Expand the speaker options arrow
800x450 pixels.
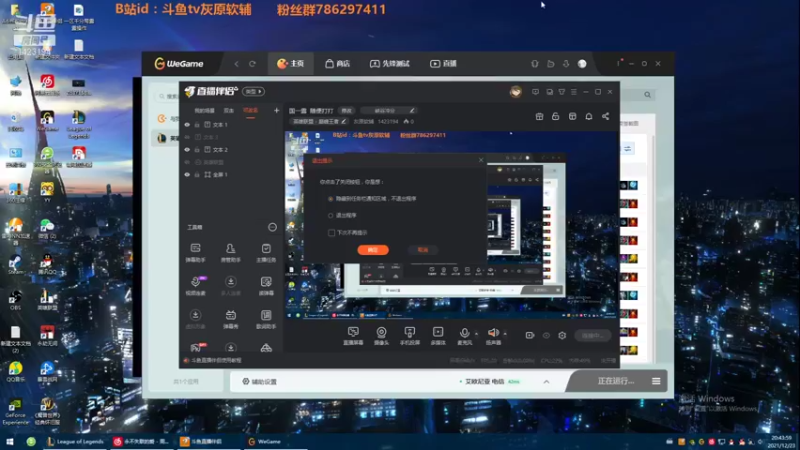pos(505,334)
